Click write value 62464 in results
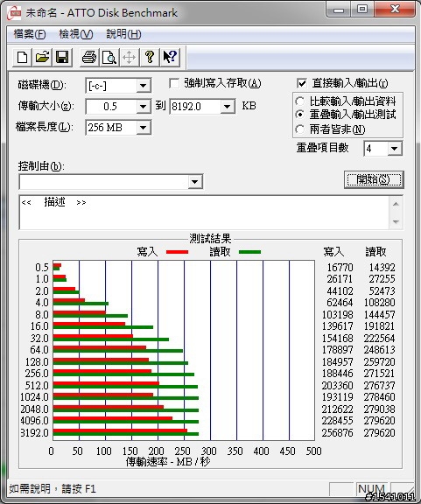Viewport: 421px width, 504px height. pos(340,303)
